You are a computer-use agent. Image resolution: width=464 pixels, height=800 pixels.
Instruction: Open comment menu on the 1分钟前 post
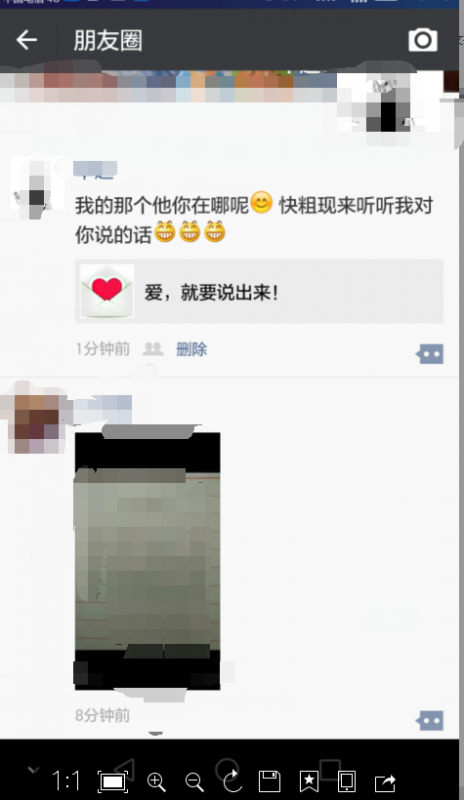(x=430, y=354)
